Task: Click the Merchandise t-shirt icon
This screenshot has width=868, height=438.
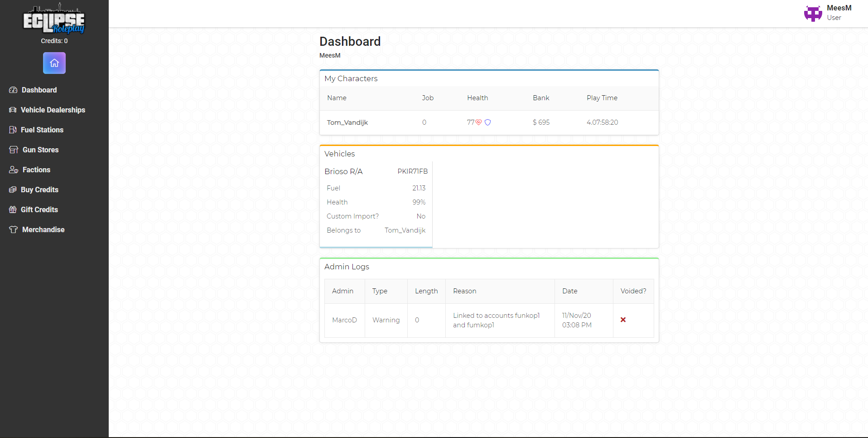Action: [14, 229]
